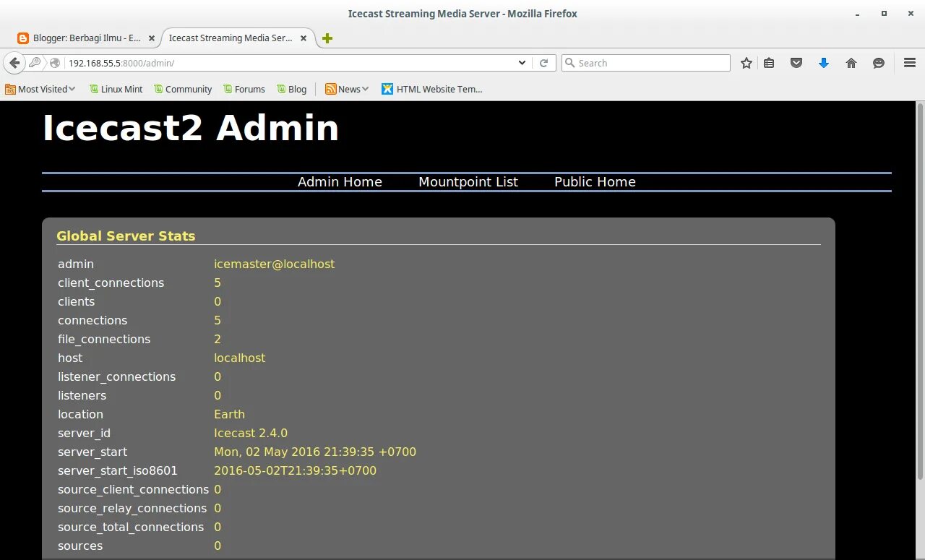Click Earth location value

229,415
